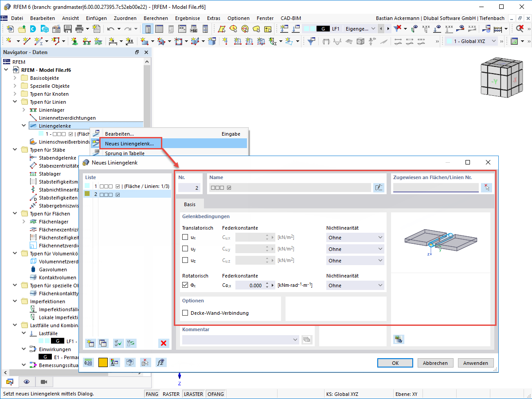Click the previous load case arrow button
This screenshot has height=399, width=532.
tap(382, 29)
